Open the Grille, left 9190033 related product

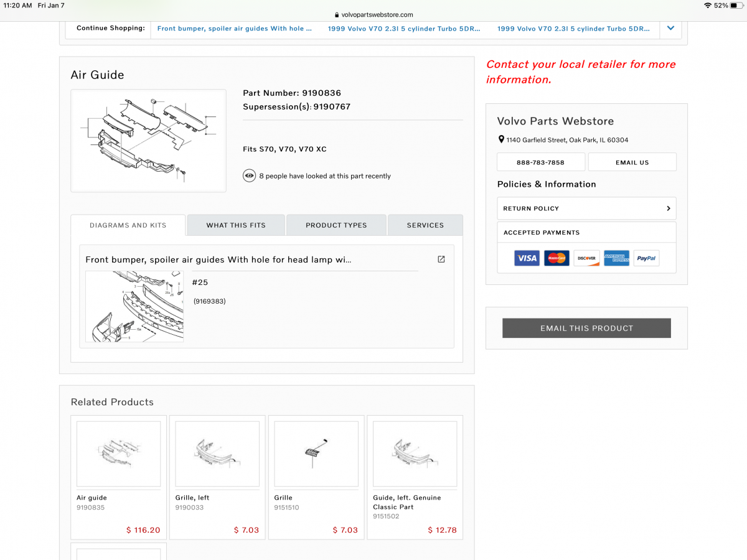(217, 476)
